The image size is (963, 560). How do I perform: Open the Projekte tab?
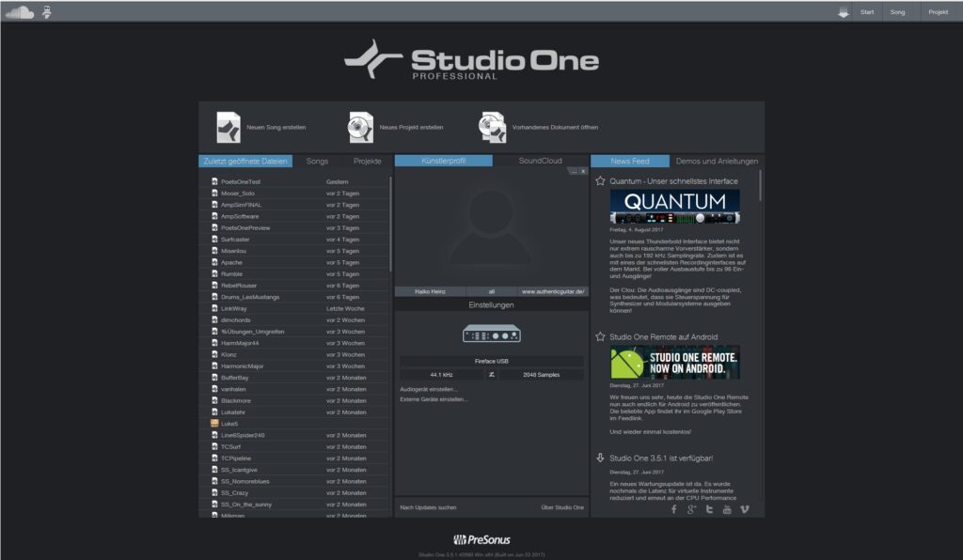(368, 162)
